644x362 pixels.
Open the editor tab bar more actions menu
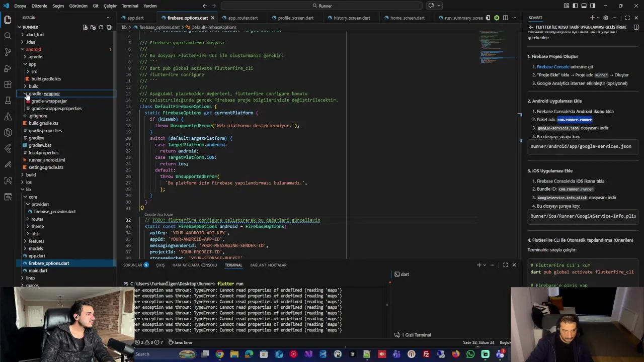click(x=514, y=18)
